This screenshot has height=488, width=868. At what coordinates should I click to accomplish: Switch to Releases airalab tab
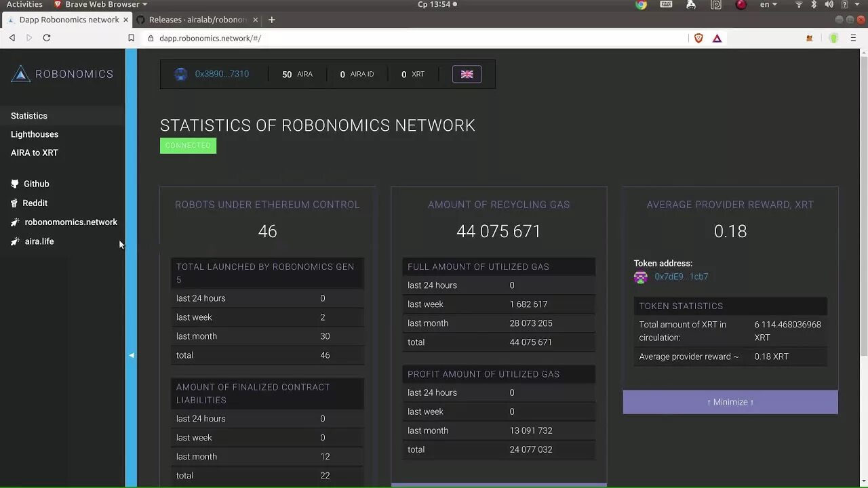point(197,20)
